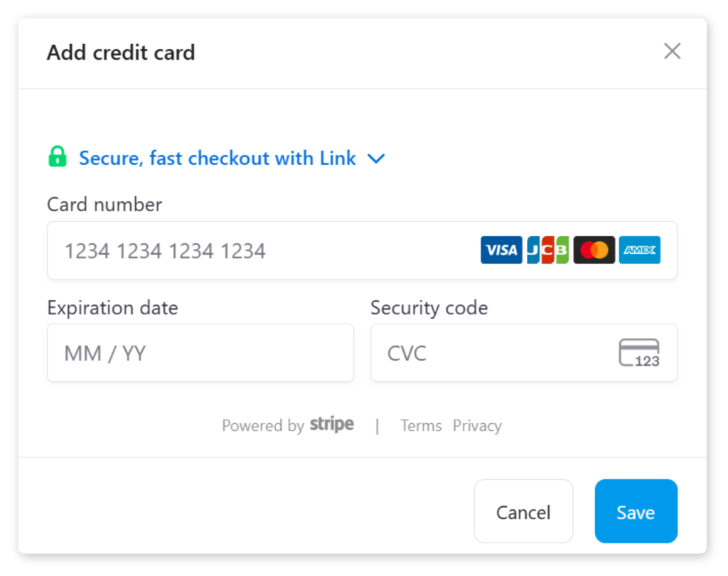Open the Privacy link
Screen dimensions: 728x576
coord(477,425)
